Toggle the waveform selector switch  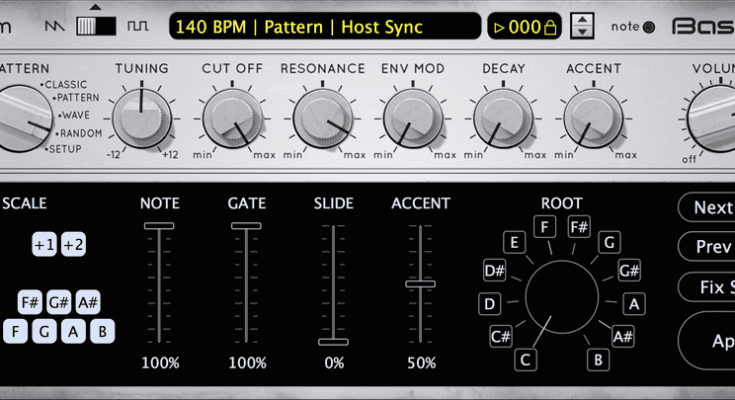pyautogui.click(x=96, y=24)
